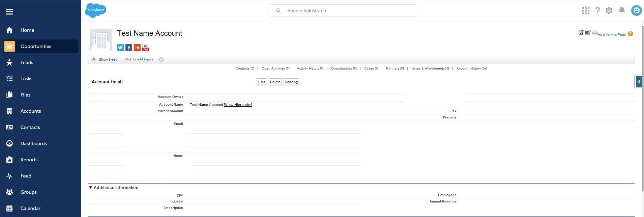
Task: Collapse the Additional Information section
Action: [90, 187]
